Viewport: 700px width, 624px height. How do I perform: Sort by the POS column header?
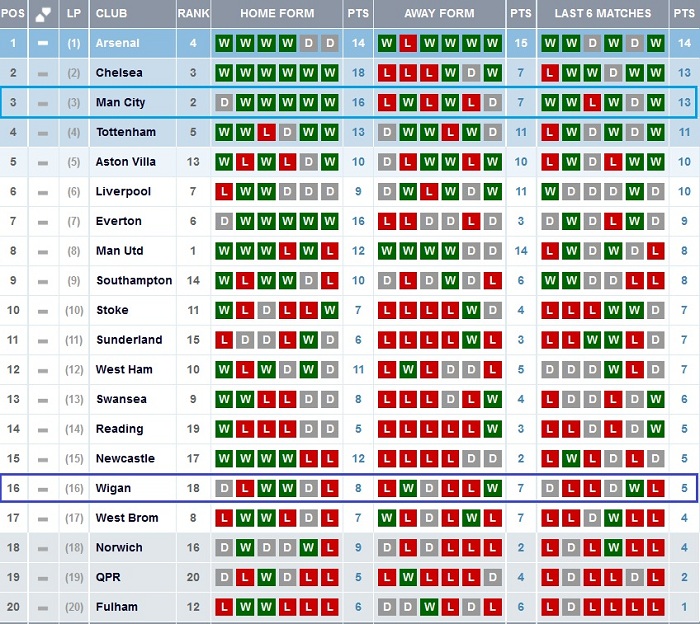(x=13, y=14)
